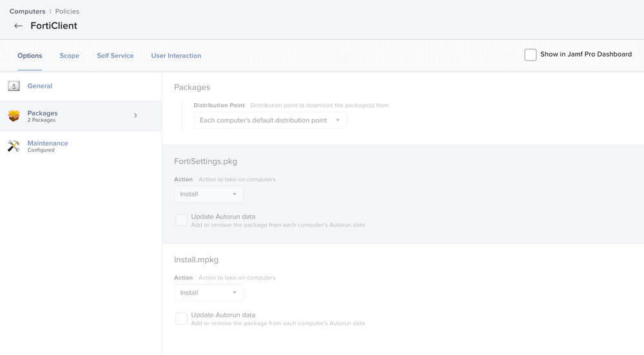Open Action dropdown under Install.mpkg
Screen dimensions: 644x355
tap(209, 293)
